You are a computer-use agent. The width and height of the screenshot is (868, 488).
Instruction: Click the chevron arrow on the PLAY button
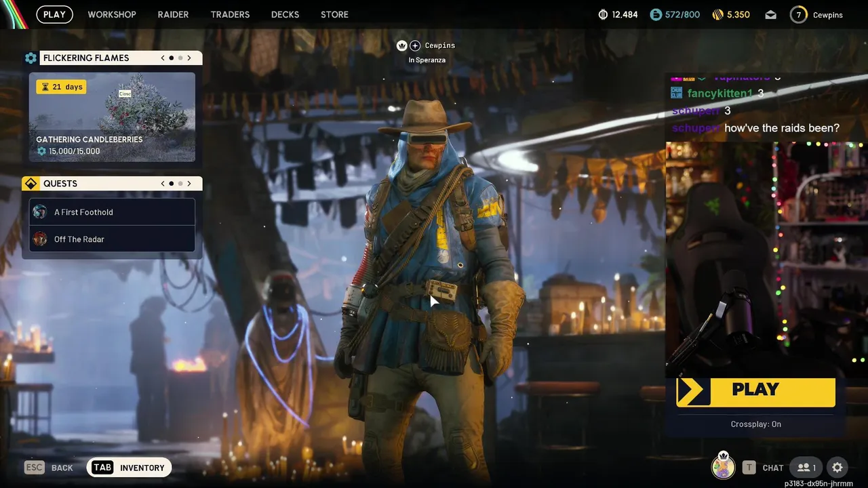692,391
